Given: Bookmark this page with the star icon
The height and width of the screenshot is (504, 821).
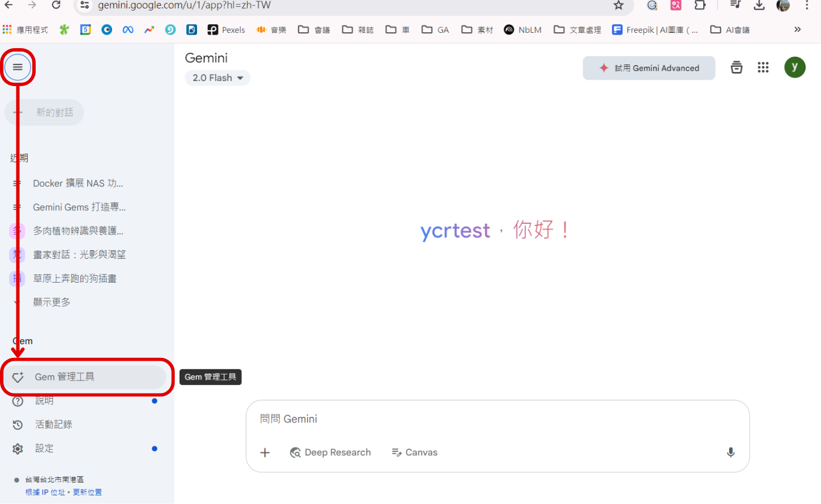Looking at the screenshot, I should click(618, 5).
